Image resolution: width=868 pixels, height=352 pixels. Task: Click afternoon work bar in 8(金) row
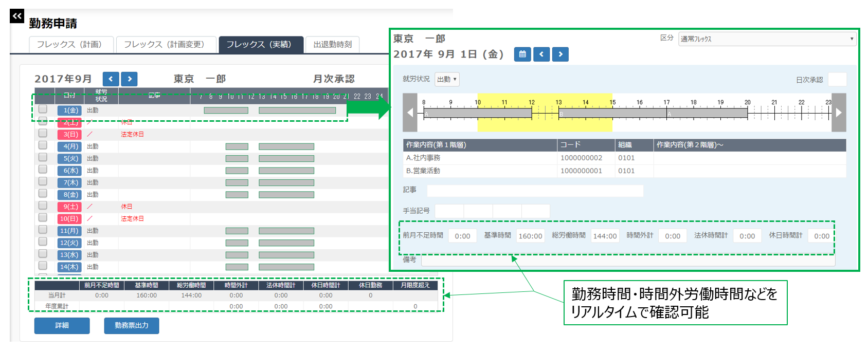click(286, 195)
